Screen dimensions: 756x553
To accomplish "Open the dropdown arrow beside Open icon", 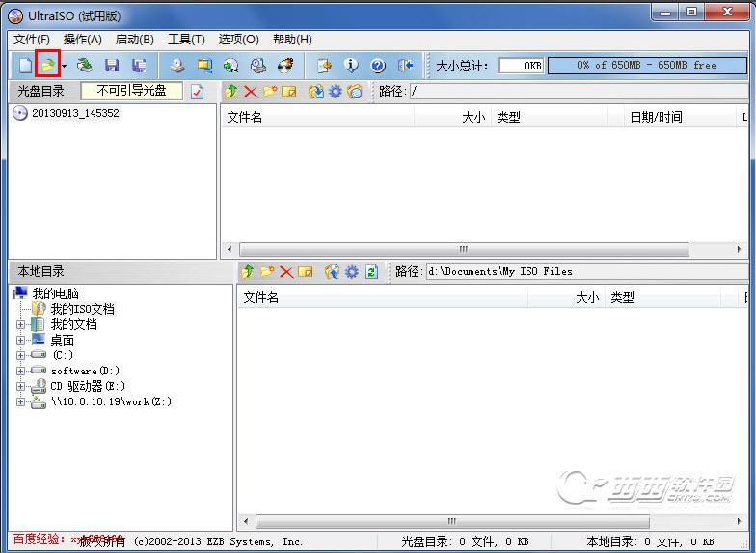I will tap(64, 66).
